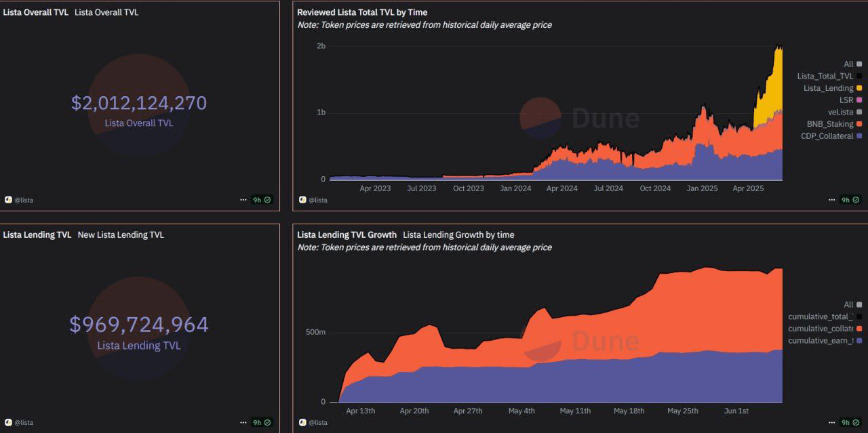This screenshot has height=433, width=868.
Task: Toggle the CDP_Collateral series in the legend
Action: tap(831, 136)
